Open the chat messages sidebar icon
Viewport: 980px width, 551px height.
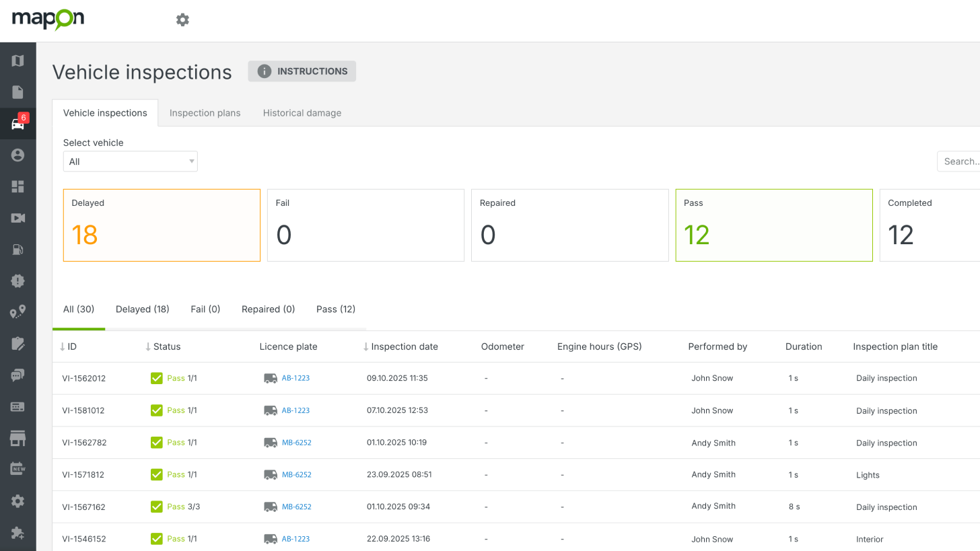pos(17,375)
